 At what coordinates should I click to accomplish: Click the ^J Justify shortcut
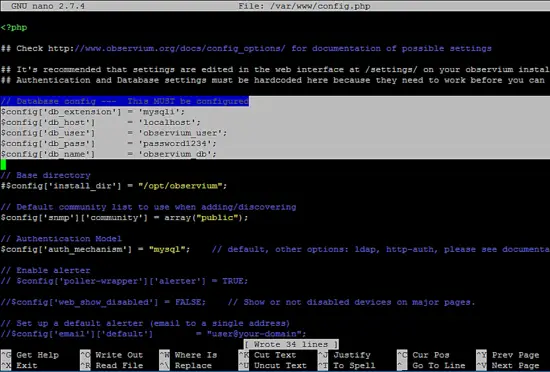(x=344, y=355)
